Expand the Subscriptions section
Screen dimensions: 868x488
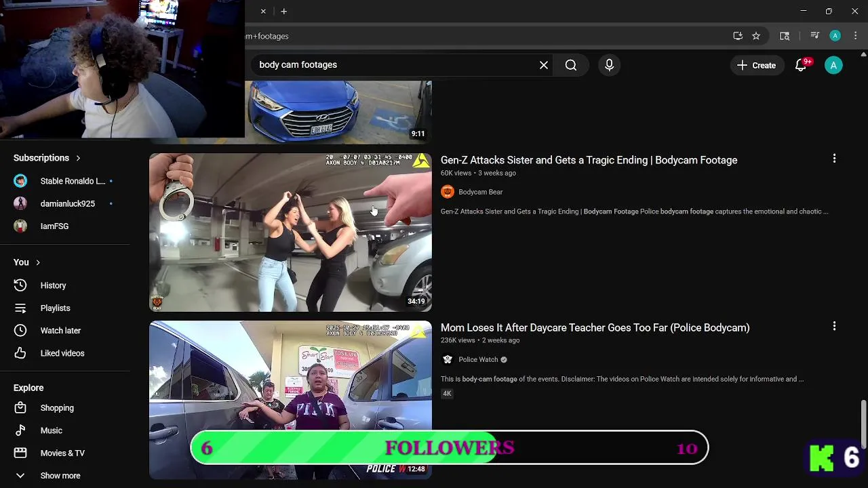click(x=47, y=158)
